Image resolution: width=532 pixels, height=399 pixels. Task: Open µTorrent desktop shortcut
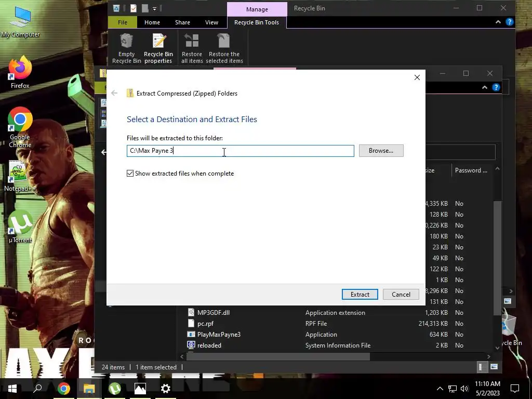click(20, 227)
